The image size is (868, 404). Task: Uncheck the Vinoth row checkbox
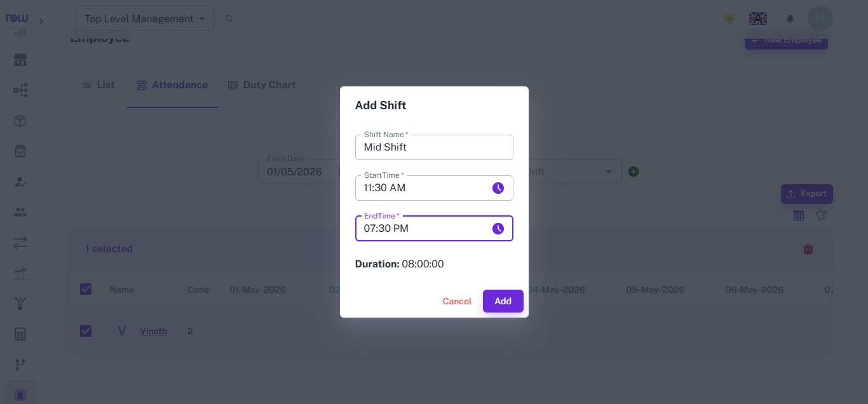click(86, 331)
